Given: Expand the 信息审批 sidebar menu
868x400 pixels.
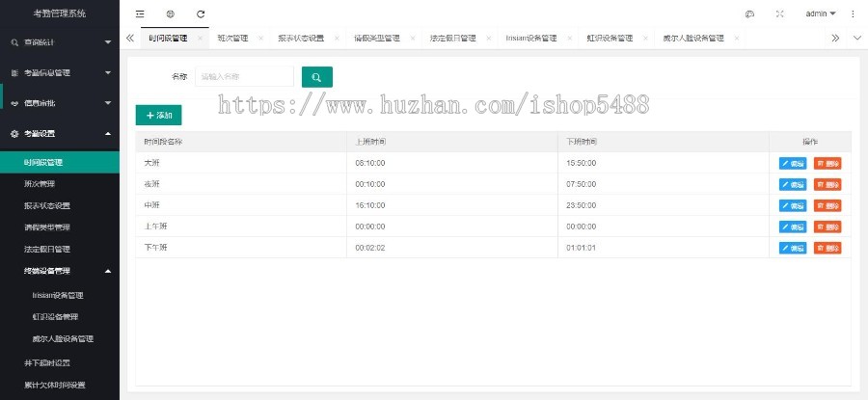Looking at the screenshot, I should pyautogui.click(x=108, y=103).
